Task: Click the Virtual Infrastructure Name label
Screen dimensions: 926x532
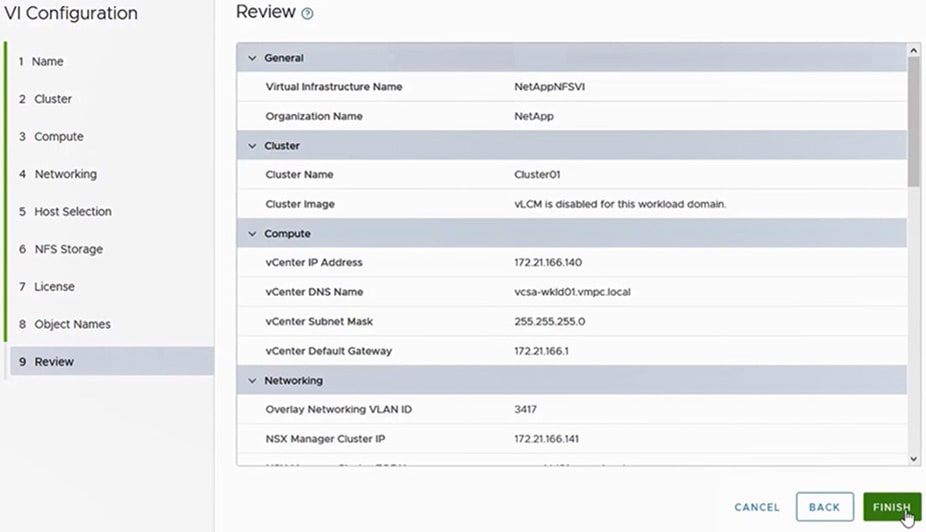Action: pos(334,87)
